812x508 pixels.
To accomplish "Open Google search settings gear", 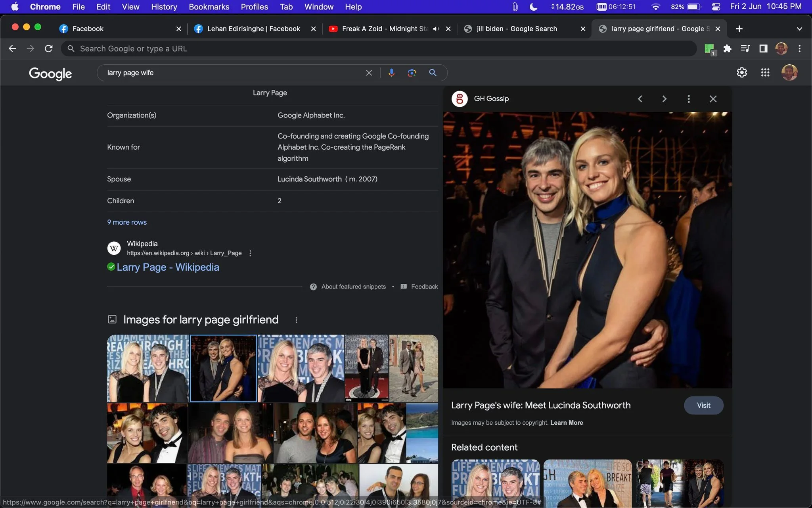I will [x=742, y=73].
